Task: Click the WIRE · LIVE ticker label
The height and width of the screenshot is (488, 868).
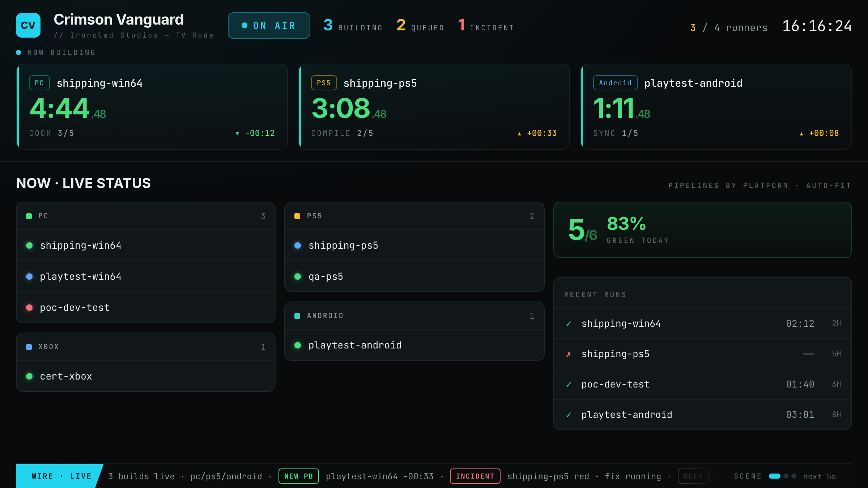Action: click(60, 476)
